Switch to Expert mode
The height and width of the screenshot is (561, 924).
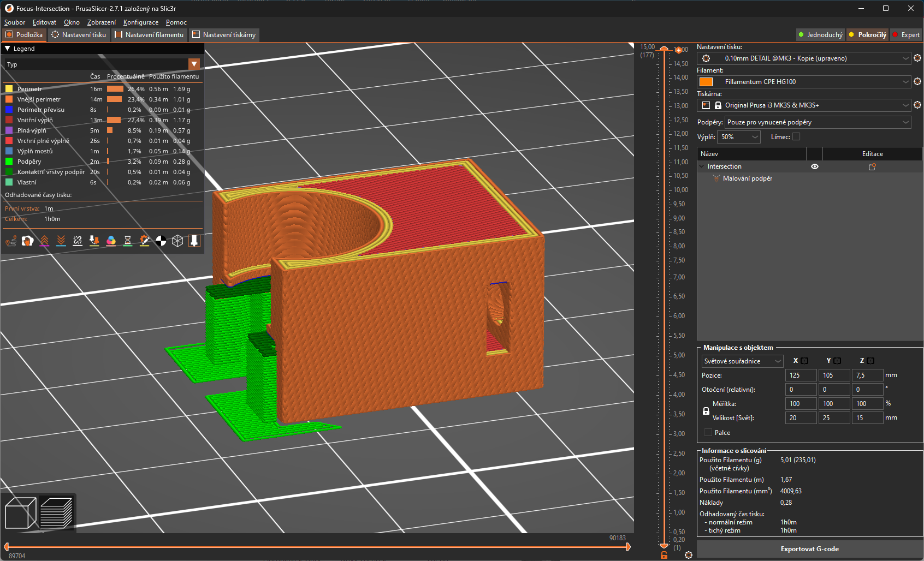906,35
